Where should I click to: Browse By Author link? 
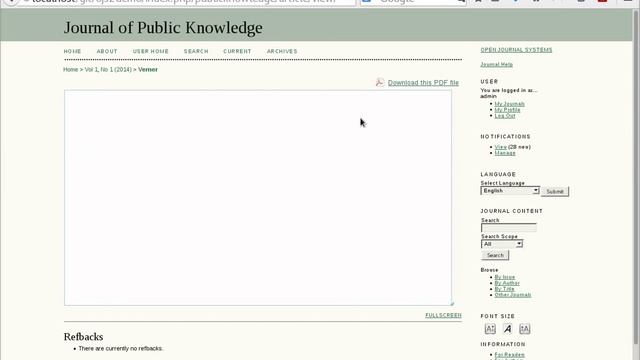click(507, 283)
